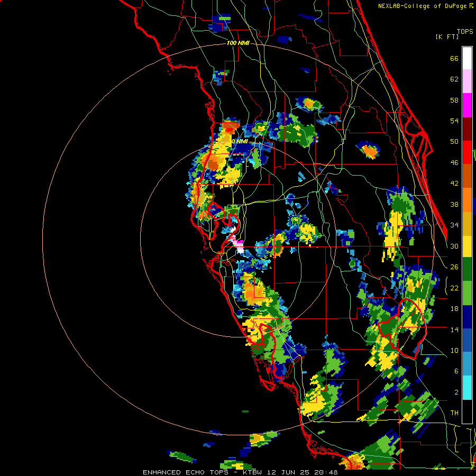The height and width of the screenshot is (476, 476).
Task: Click the 20:48 time stamp
Action: (326, 472)
